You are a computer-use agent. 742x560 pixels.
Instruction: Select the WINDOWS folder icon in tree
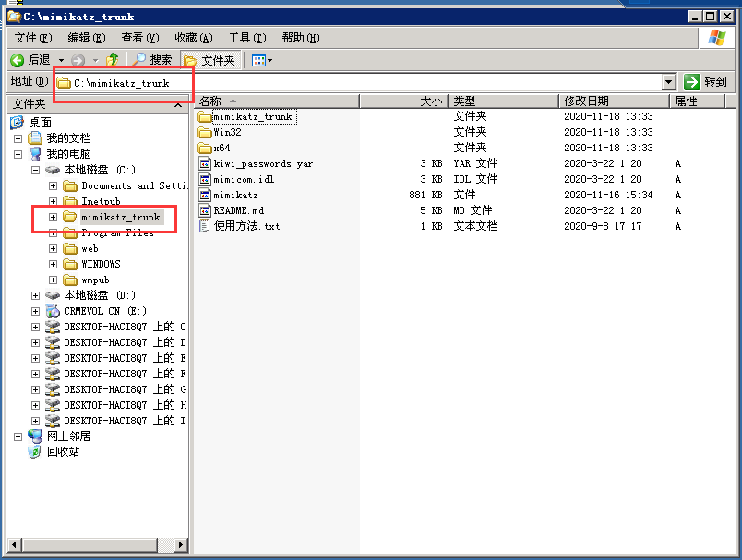pyautogui.click(x=70, y=265)
